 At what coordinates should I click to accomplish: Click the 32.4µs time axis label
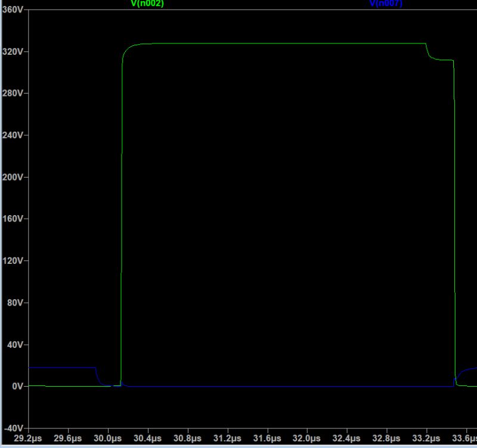click(346, 438)
